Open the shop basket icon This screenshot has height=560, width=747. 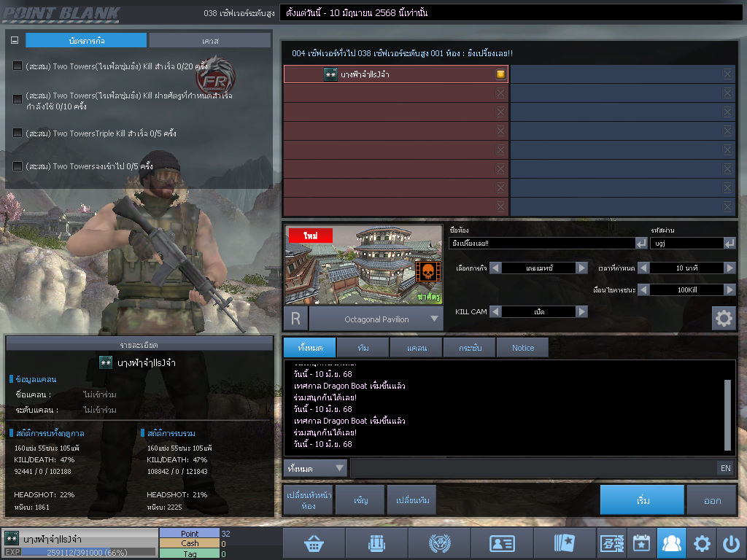tap(314, 542)
